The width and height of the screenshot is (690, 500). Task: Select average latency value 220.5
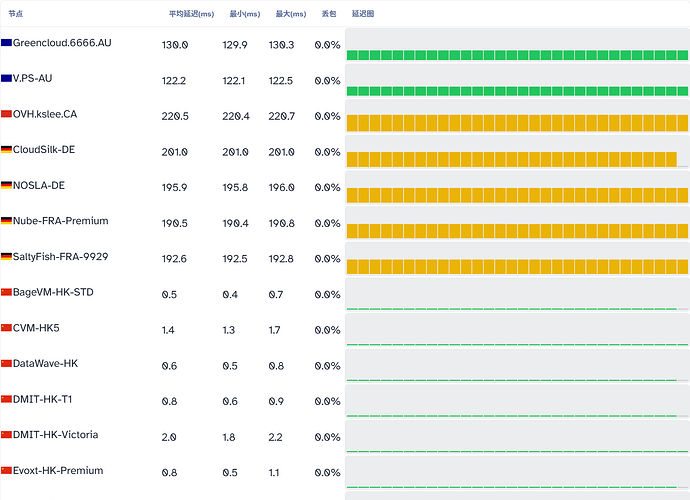(x=175, y=116)
